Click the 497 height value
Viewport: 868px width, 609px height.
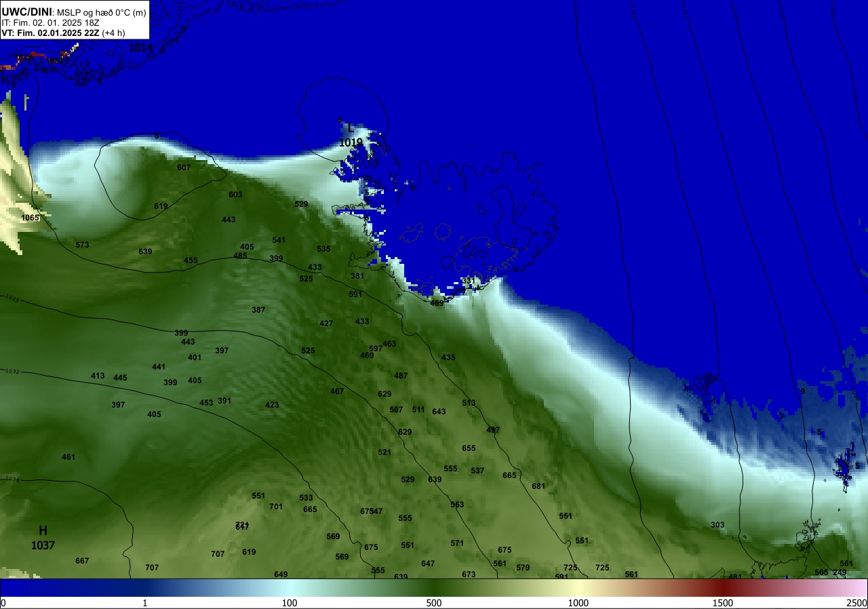point(493,430)
